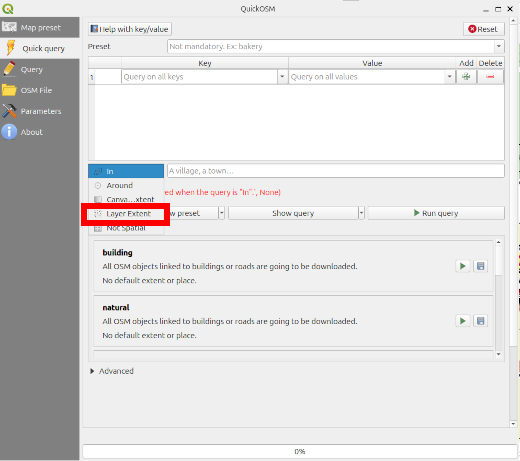
Task: Click the village or town input field
Action: [336, 171]
